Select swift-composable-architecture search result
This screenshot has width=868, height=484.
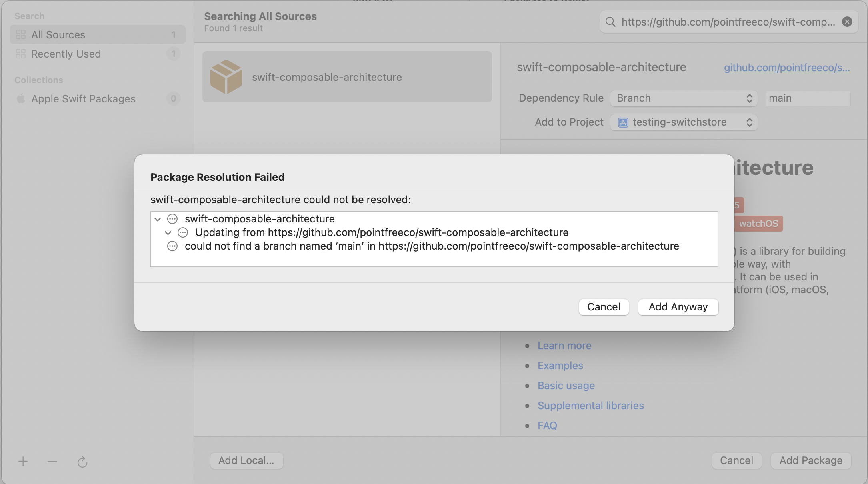[347, 77]
